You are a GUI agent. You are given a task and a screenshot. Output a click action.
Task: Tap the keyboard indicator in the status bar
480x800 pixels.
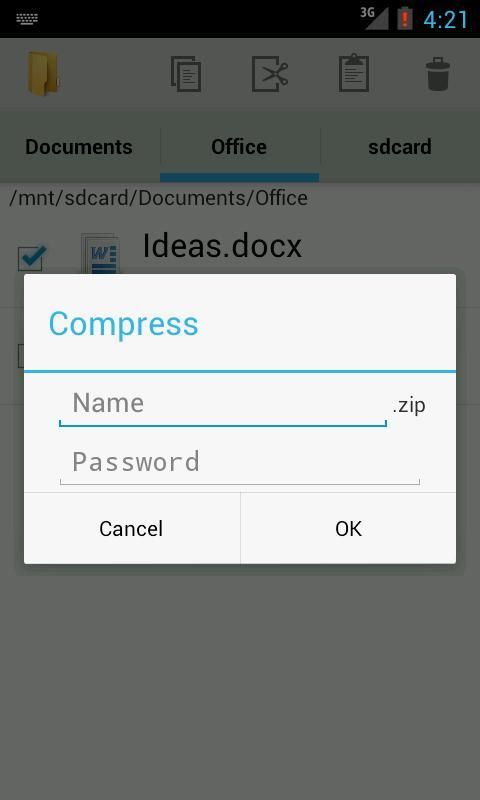click(27, 19)
